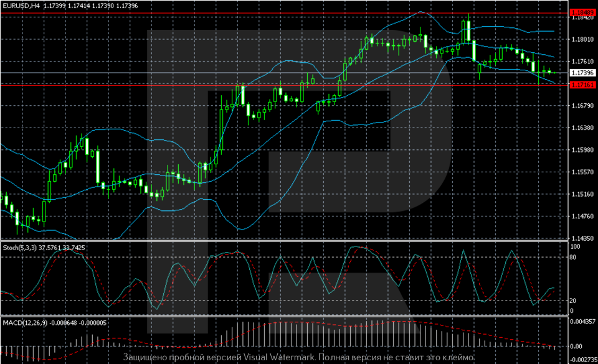Click the MACD(12,26,9) indicator label
This screenshot has width=598, height=364.
[x=20, y=322]
